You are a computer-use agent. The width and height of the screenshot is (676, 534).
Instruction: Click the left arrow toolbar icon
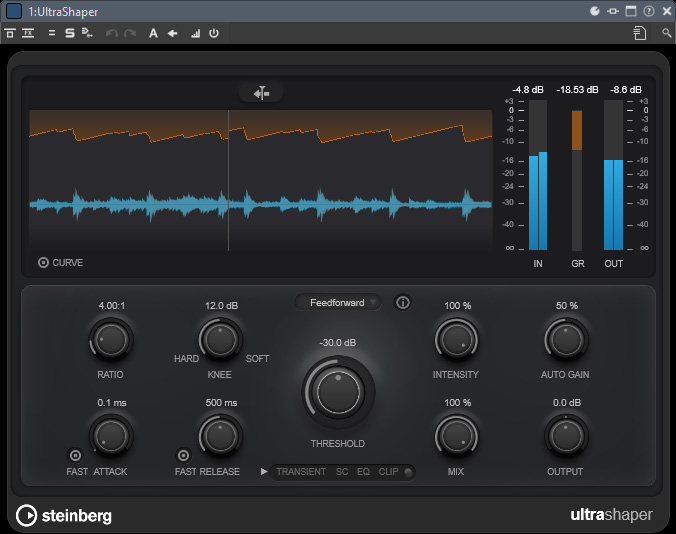[172, 33]
